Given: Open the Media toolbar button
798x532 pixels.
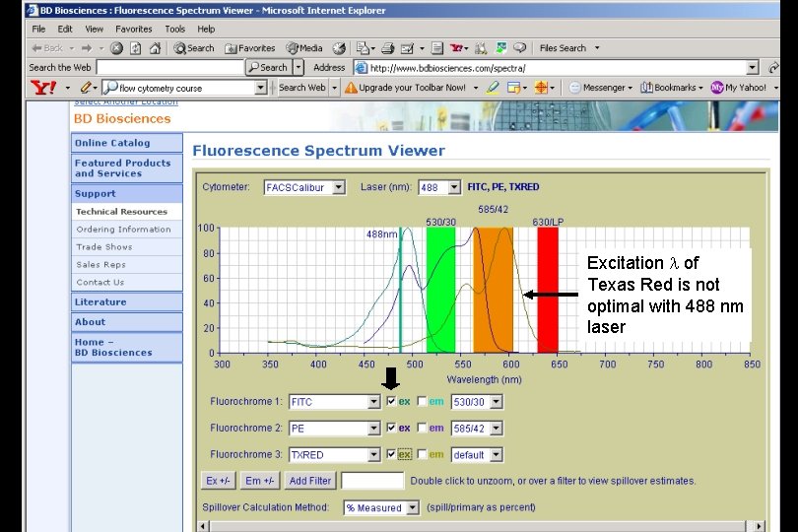Looking at the screenshot, I should coord(304,48).
